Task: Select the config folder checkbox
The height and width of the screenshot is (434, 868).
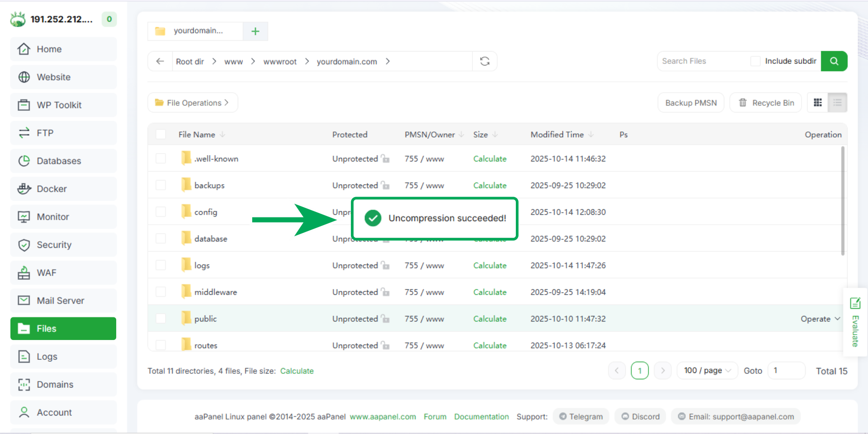Action: pyautogui.click(x=160, y=212)
